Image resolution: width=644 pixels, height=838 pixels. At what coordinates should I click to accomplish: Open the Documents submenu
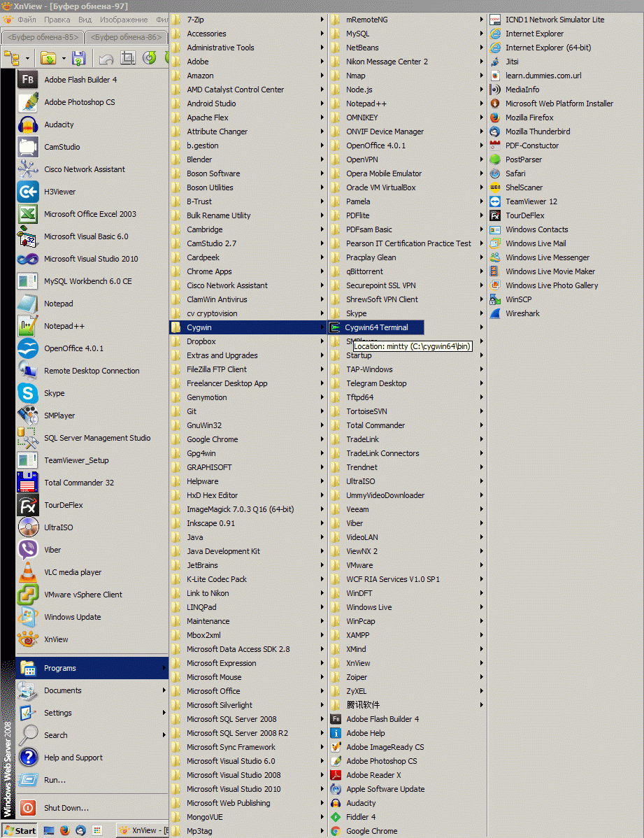click(92, 690)
